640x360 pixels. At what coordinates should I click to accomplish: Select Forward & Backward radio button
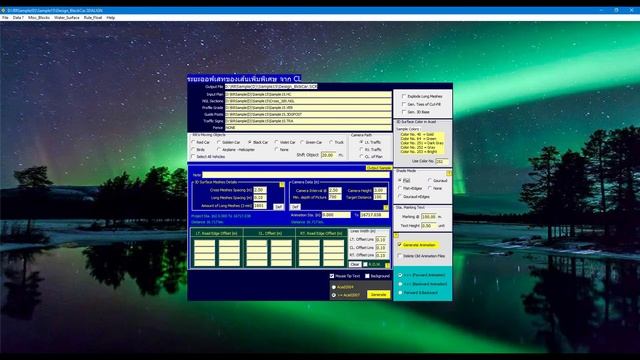(400, 293)
